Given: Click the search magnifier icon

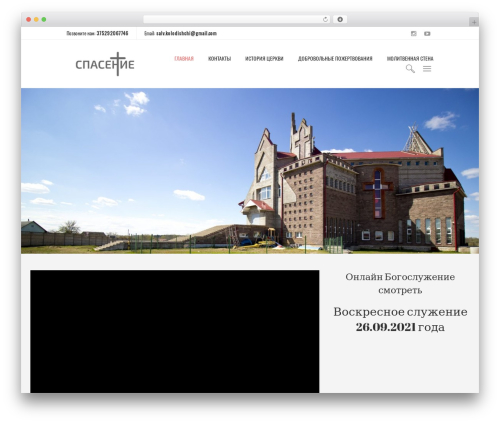Looking at the screenshot, I should (410, 69).
